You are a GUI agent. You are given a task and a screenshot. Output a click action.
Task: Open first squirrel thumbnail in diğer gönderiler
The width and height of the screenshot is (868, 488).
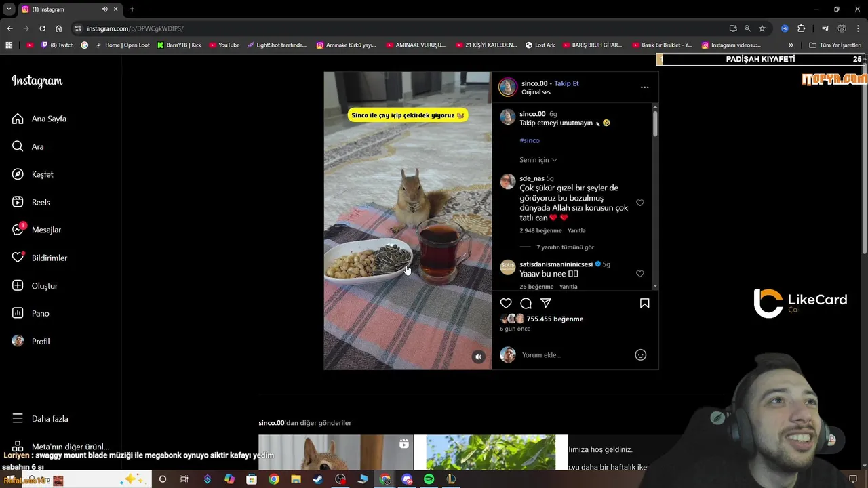coord(336,452)
